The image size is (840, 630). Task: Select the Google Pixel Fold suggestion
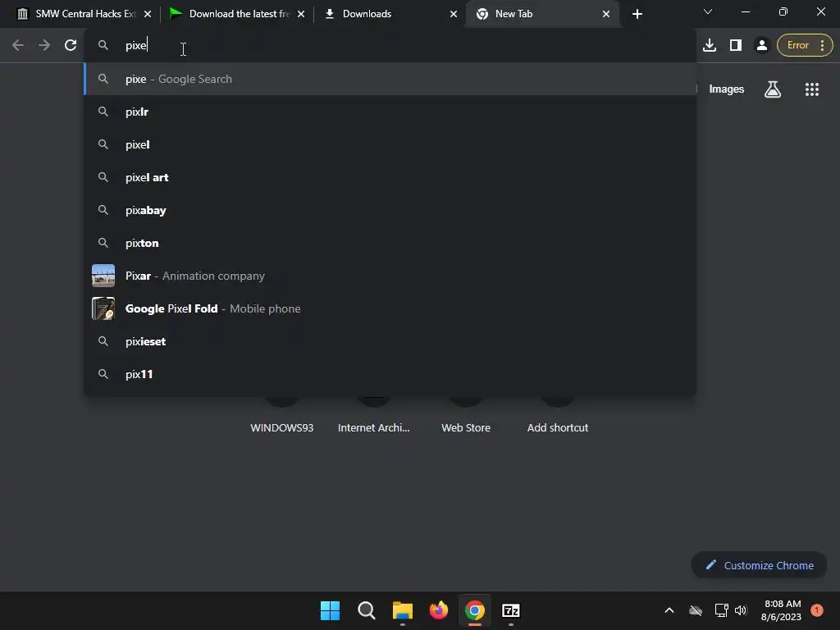click(390, 308)
